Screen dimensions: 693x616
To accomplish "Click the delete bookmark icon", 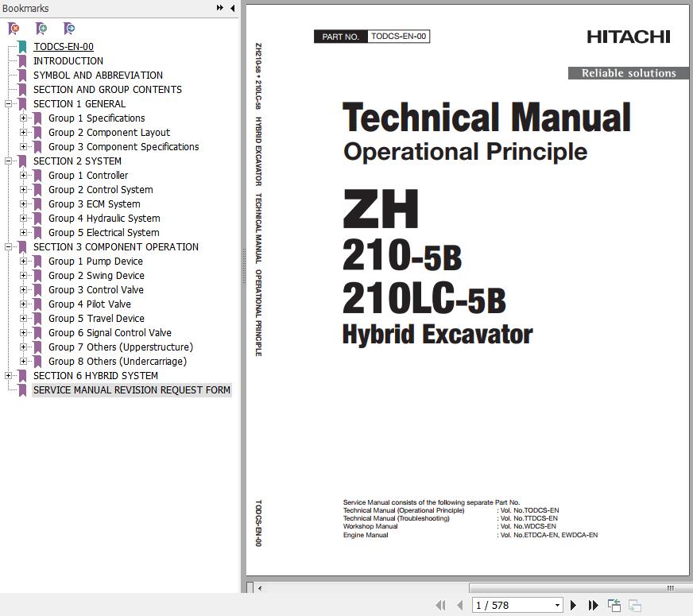I will (x=14, y=29).
